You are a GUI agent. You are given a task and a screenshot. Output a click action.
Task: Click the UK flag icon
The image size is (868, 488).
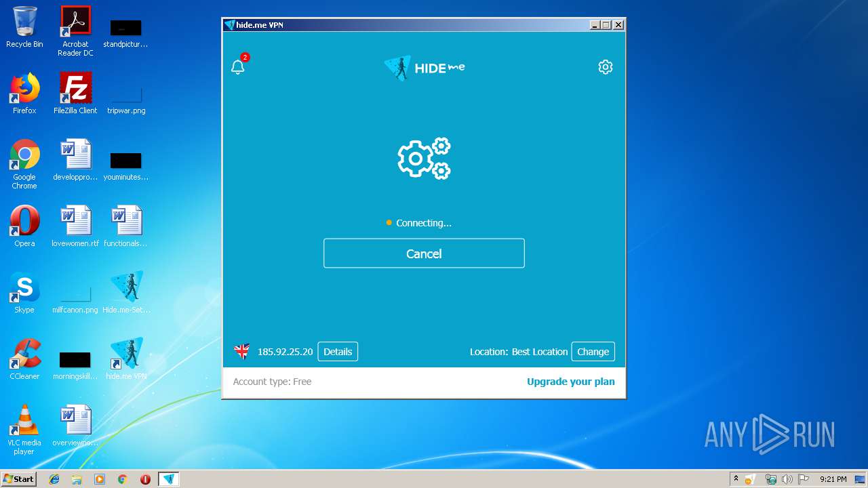(241, 351)
